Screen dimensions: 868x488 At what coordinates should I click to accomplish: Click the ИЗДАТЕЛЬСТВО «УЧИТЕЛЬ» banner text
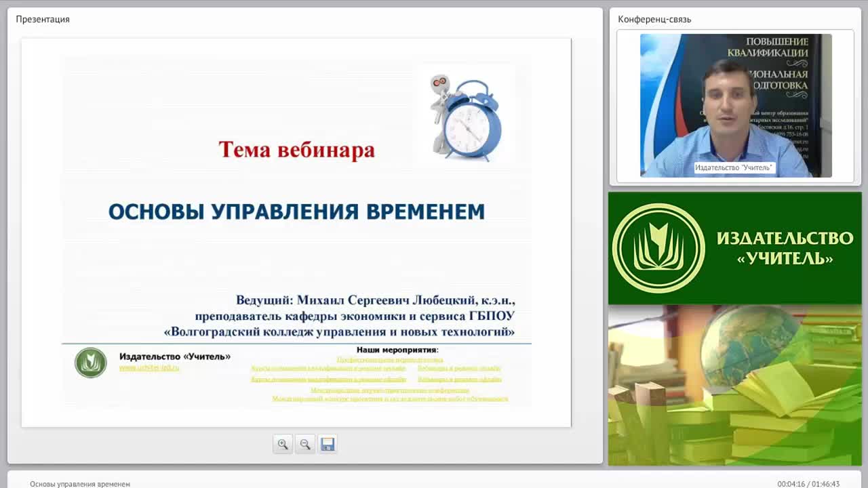point(785,248)
